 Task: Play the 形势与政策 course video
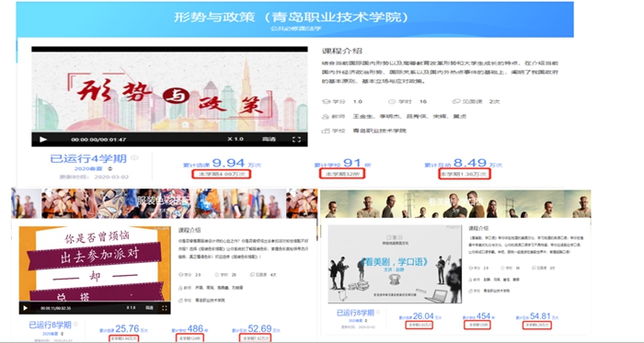43,140
